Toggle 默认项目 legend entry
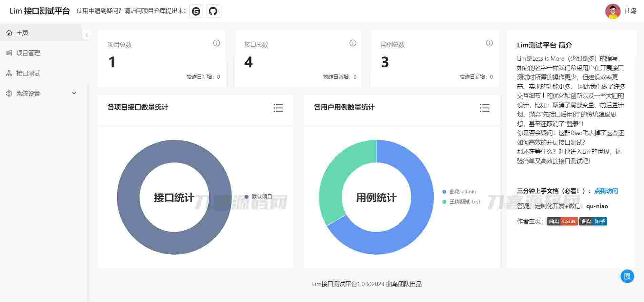Viewport: 644px width, 302px height. coord(258,197)
